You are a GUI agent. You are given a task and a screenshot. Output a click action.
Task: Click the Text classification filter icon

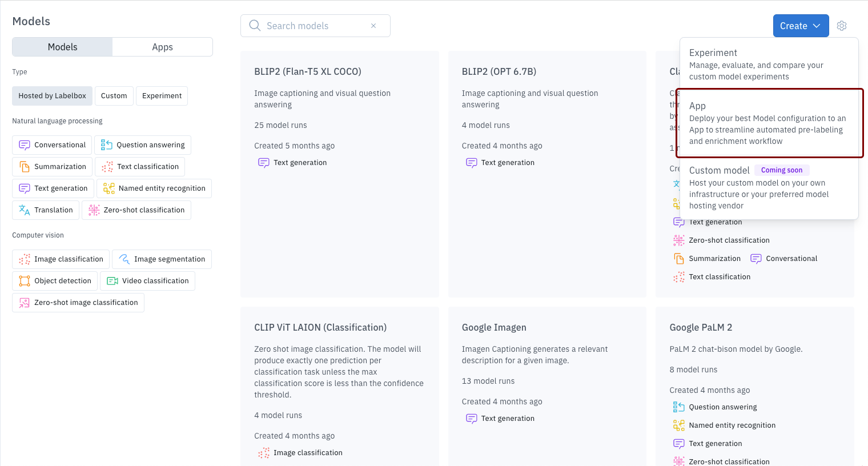click(x=107, y=167)
